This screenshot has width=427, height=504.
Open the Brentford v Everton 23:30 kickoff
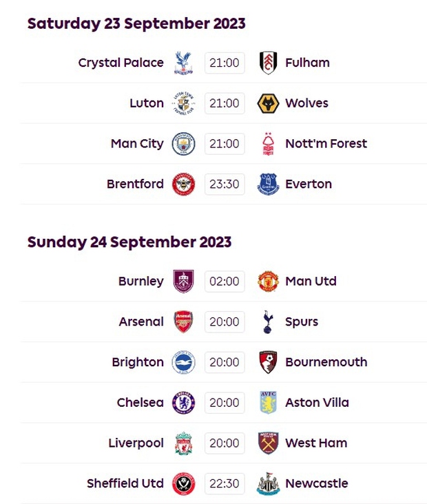click(225, 184)
